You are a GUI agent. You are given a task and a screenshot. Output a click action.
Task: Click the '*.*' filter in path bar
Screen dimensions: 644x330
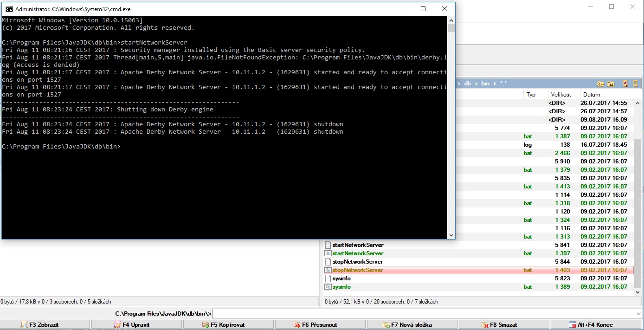(x=502, y=84)
